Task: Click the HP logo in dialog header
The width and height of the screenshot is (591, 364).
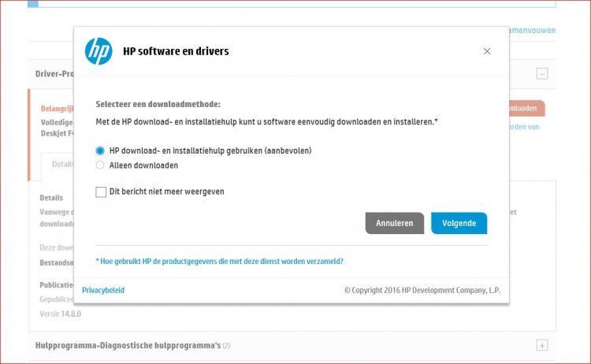Action: point(98,51)
